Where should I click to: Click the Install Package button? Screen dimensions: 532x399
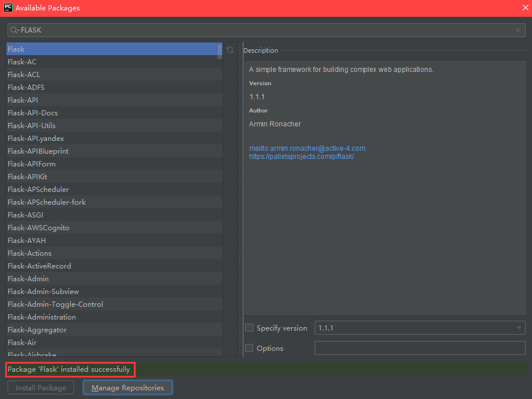[x=41, y=387]
